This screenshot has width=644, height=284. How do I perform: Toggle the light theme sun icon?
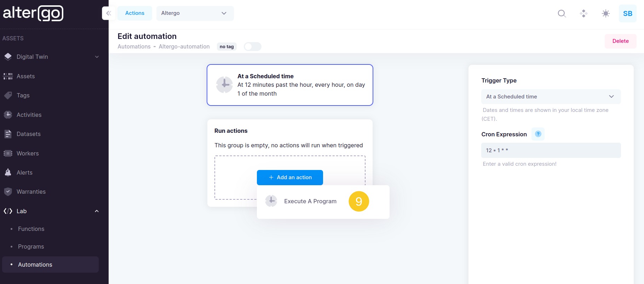tap(605, 13)
